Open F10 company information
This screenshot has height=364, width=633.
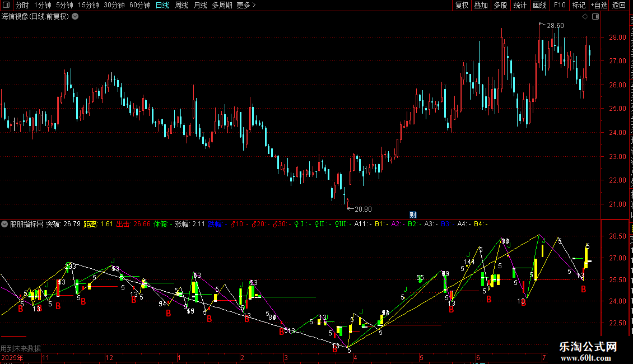(560, 5)
